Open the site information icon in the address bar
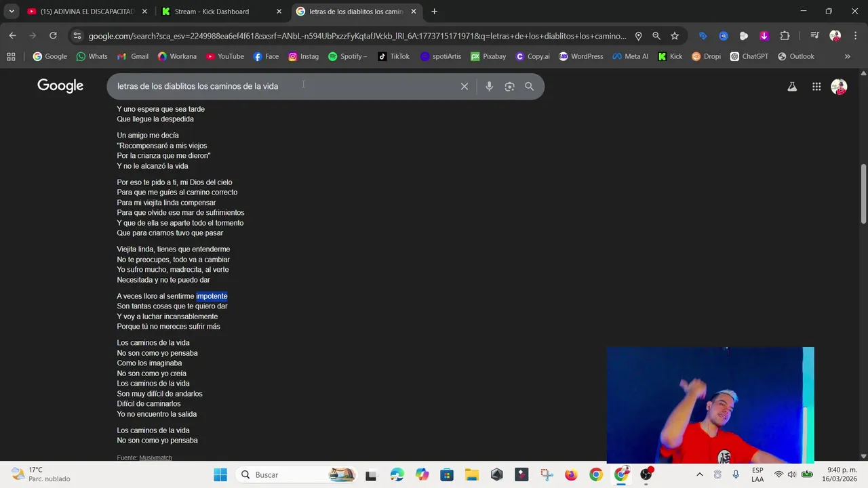The image size is (868, 488). (77, 36)
